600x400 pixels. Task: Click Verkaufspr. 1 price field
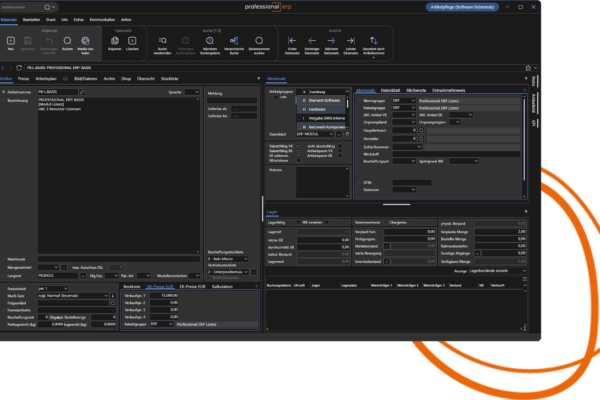[165, 296]
